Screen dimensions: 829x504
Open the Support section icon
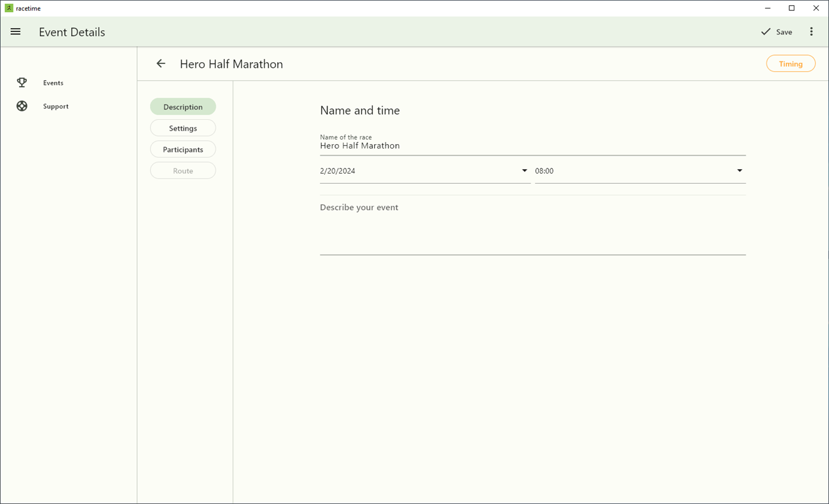pyautogui.click(x=22, y=105)
